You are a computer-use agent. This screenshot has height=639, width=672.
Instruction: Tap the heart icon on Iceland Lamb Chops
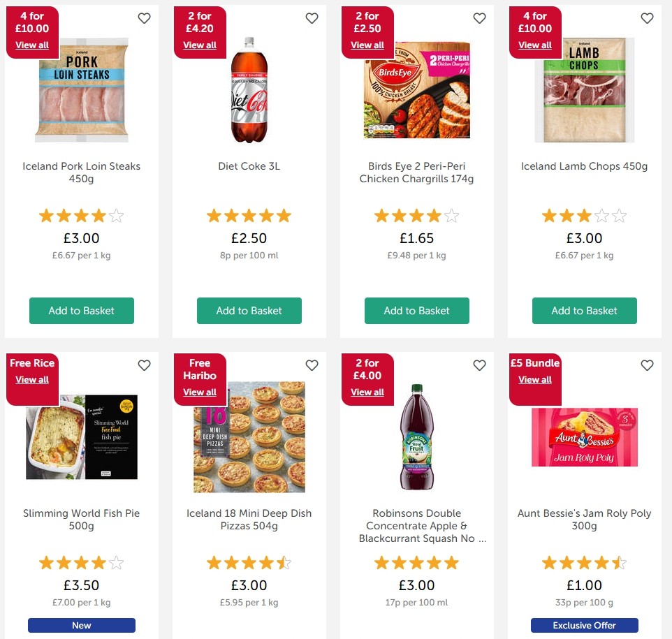point(647,19)
